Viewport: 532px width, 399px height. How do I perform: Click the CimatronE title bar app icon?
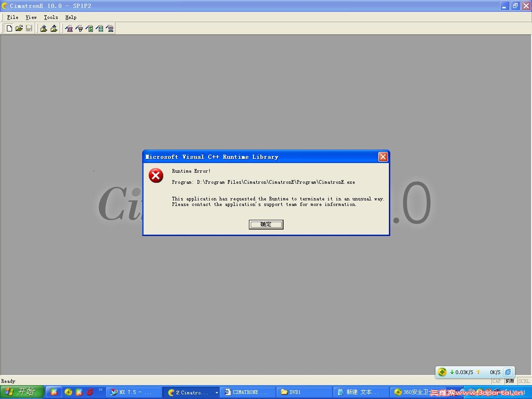pos(5,6)
